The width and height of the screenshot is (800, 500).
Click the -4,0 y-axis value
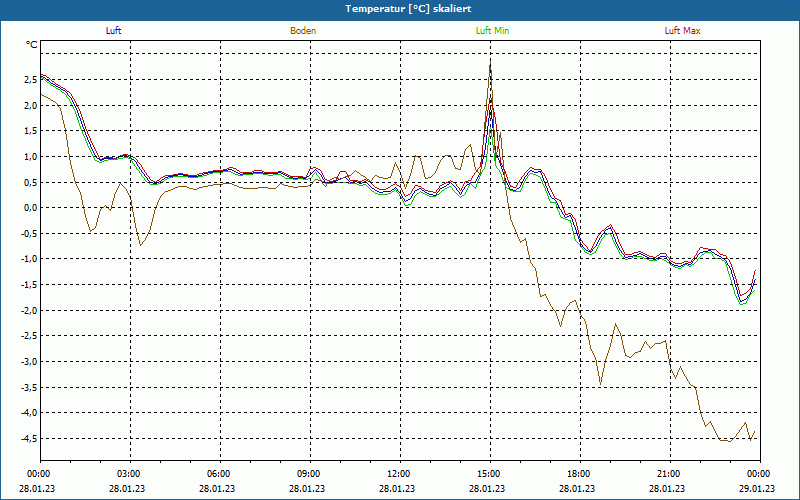pyautogui.click(x=29, y=412)
